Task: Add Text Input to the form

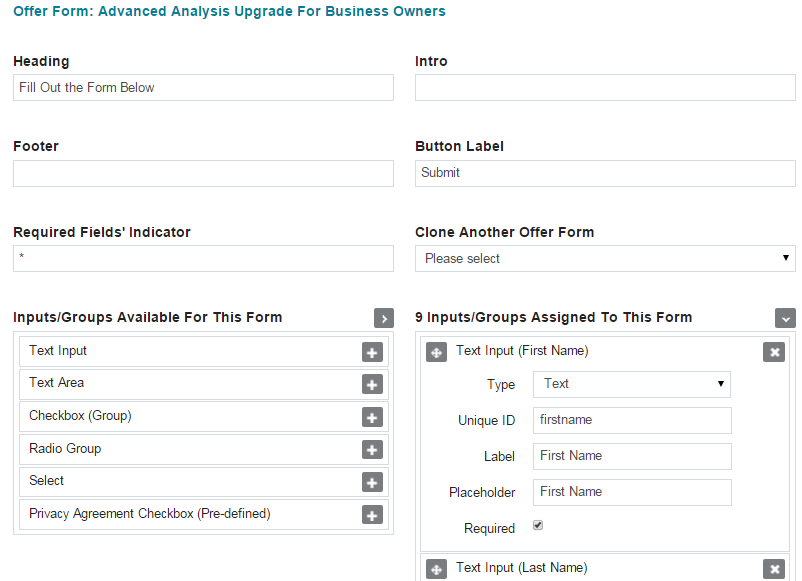Action: [x=372, y=352]
